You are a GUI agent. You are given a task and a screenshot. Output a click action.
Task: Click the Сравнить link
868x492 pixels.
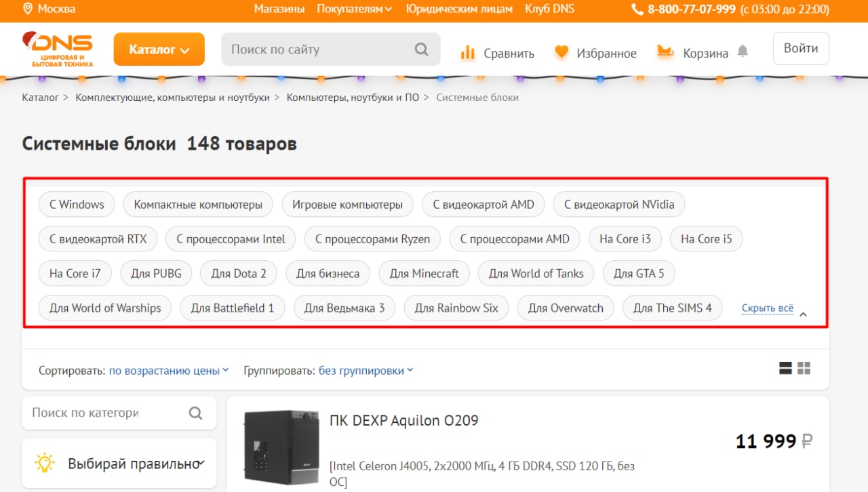point(509,54)
